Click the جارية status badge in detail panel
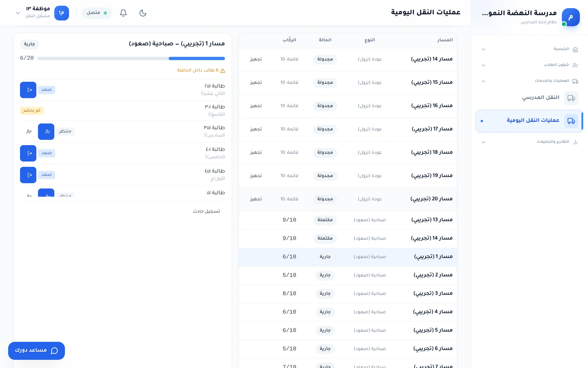Viewport: 588px width, 368px height. click(x=29, y=44)
